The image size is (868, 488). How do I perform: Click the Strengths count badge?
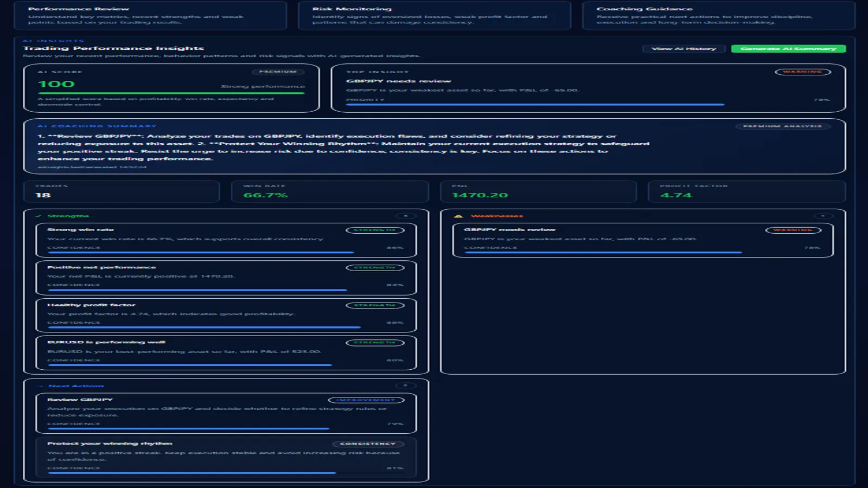coord(405,216)
